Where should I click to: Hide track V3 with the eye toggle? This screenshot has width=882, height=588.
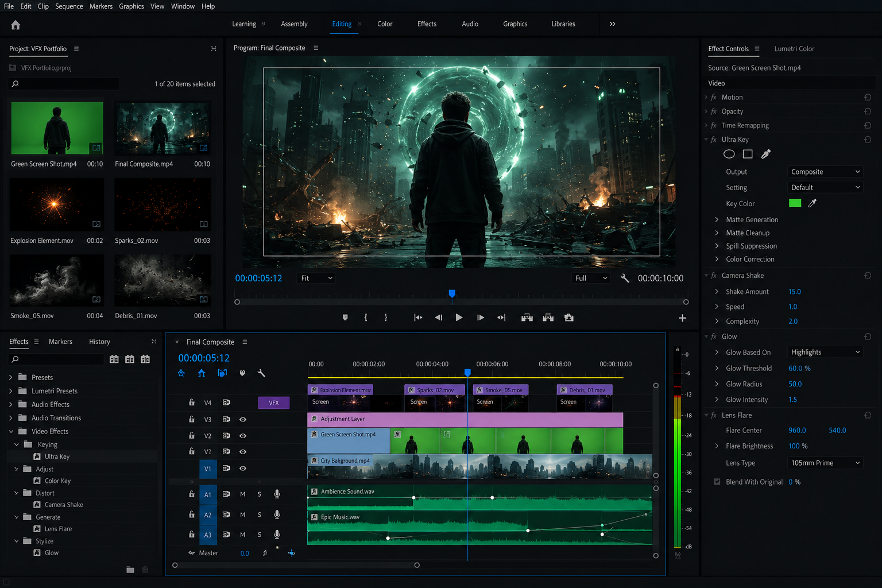(243, 420)
